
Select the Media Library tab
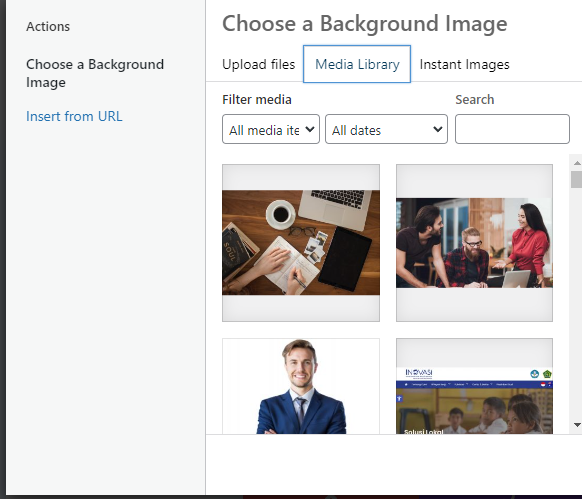tap(357, 64)
